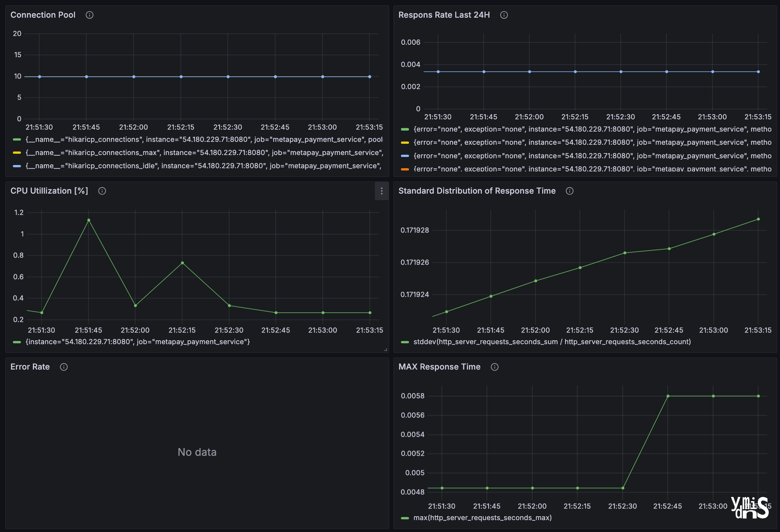Viewport: 780px width, 532px height.
Task: Click Standard Distribution of Response Time title
Action: (x=477, y=191)
